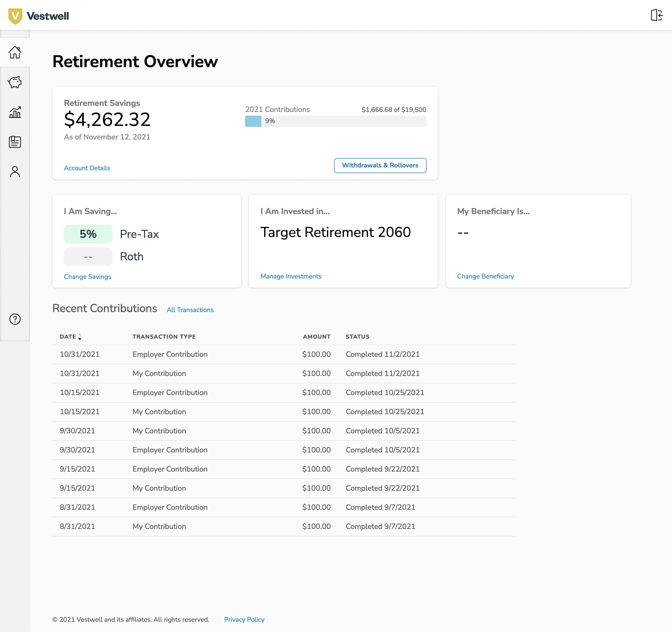
Task: Sort contributions by Date column arrow
Action: 80,337
